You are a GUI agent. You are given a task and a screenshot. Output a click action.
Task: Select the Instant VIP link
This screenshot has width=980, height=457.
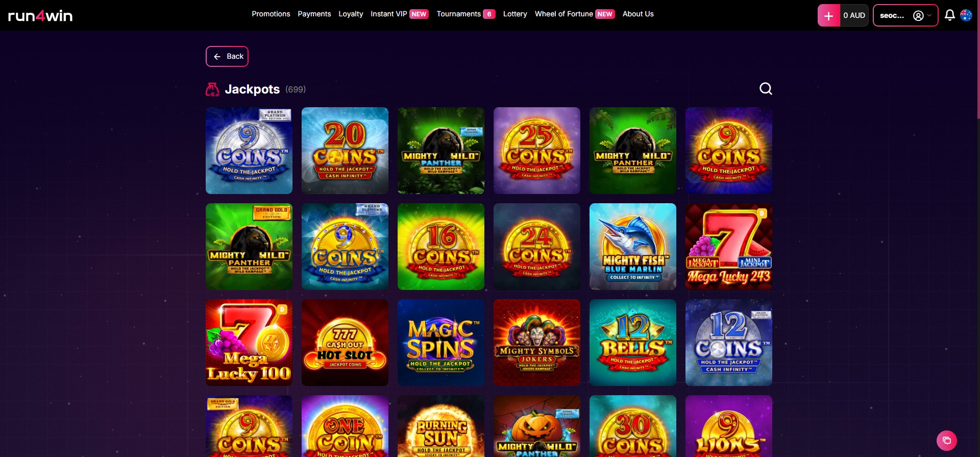[x=388, y=14]
